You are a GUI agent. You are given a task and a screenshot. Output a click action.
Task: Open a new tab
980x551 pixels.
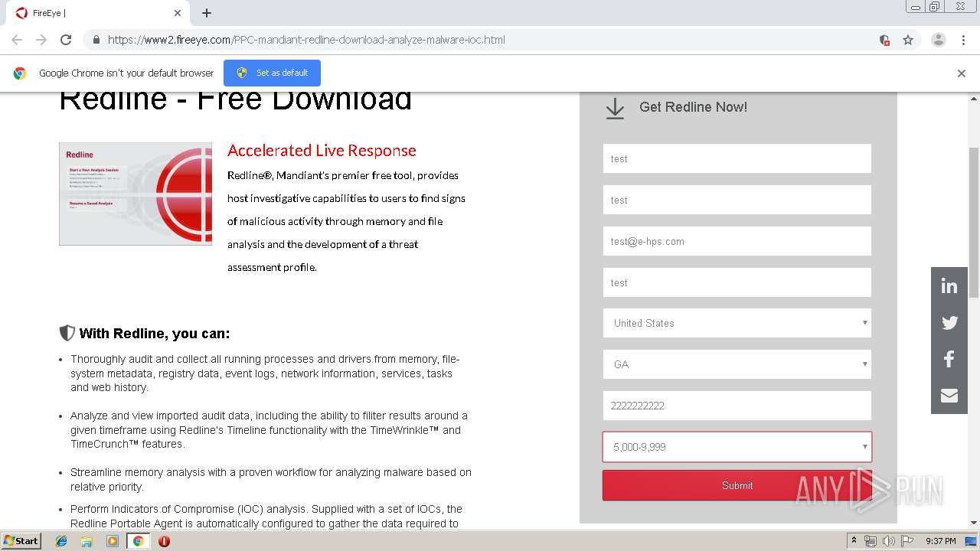(207, 13)
